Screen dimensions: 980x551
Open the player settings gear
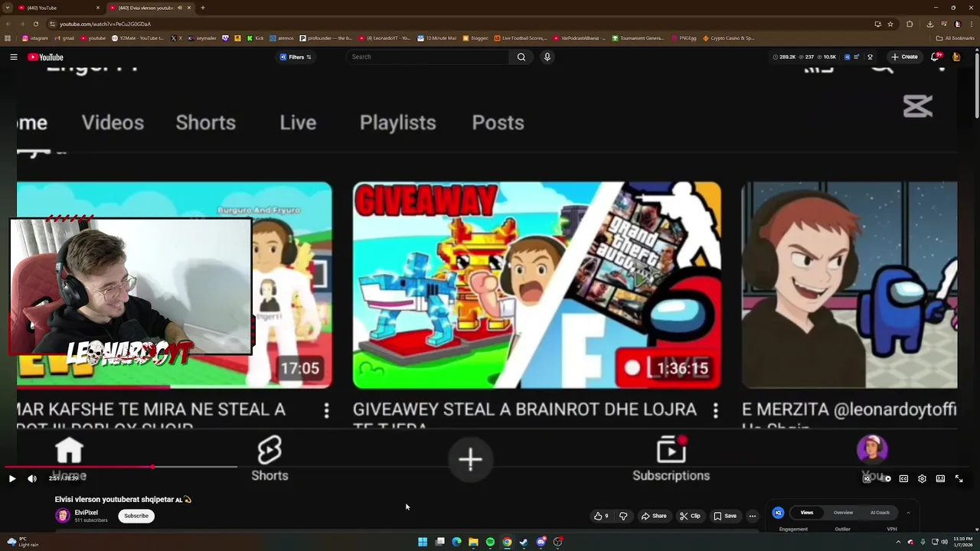[x=922, y=478]
